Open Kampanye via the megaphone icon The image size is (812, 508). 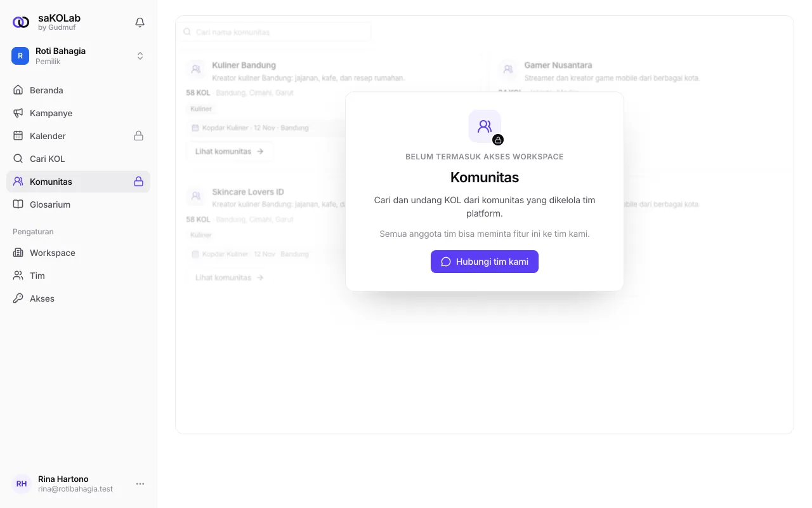(x=18, y=113)
